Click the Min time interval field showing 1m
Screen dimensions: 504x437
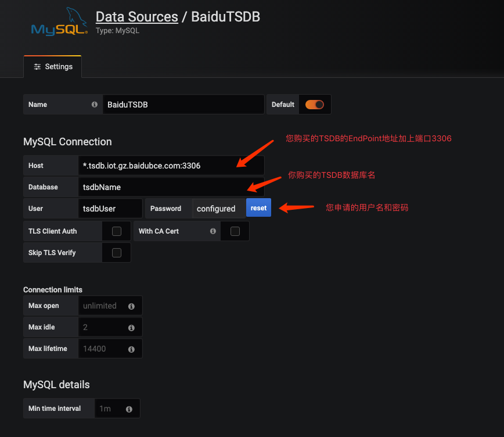coord(117,409)
